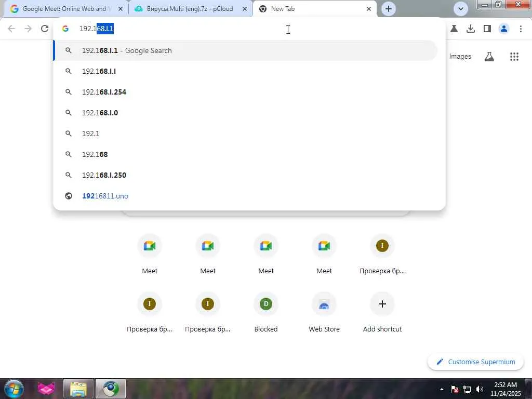
Task: Click the globe icon beside 19216811.uno
Action: [69, 196]
